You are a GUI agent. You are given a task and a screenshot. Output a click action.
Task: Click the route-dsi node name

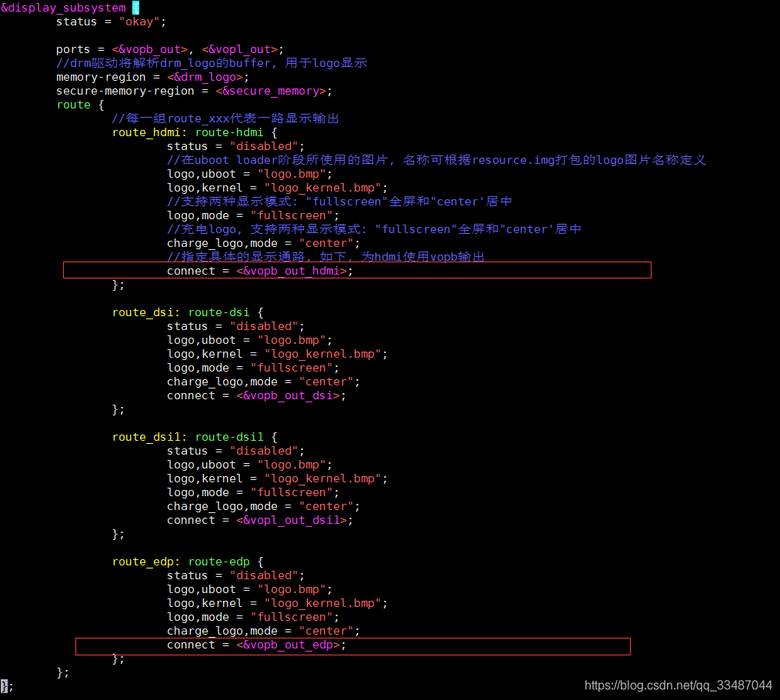click(x=219, y=312)
